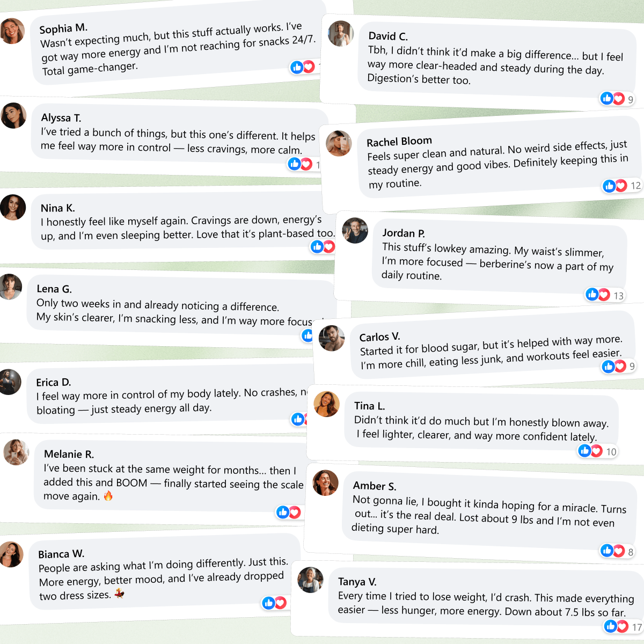
Task: Click the reaction count 13 on Jordan's comment
Action: pos(619,296)
